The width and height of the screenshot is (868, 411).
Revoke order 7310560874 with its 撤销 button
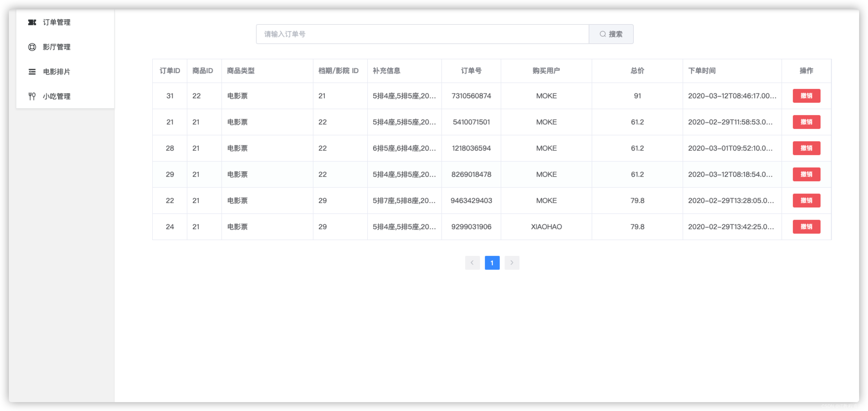(x=806, y=96)
